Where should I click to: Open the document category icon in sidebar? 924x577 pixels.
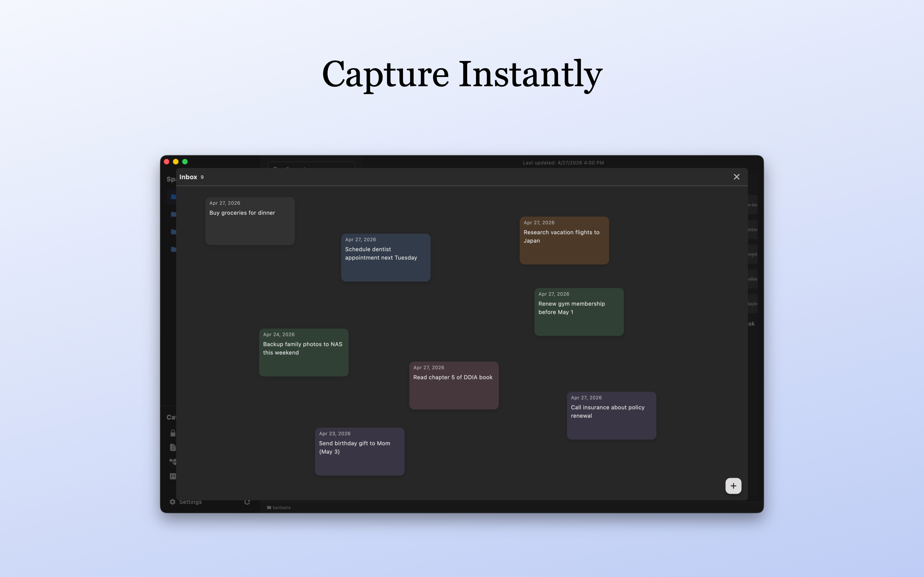[173, 447]
